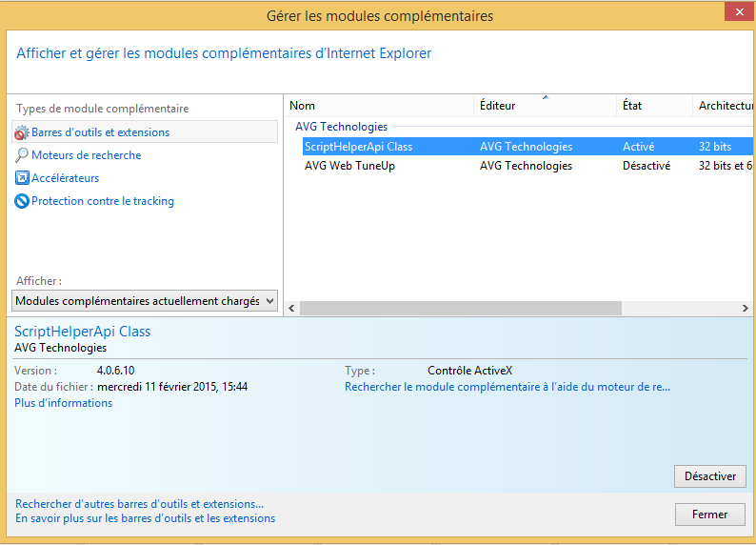
Task: Select Moteurs de recherche category
Action: 87,154
